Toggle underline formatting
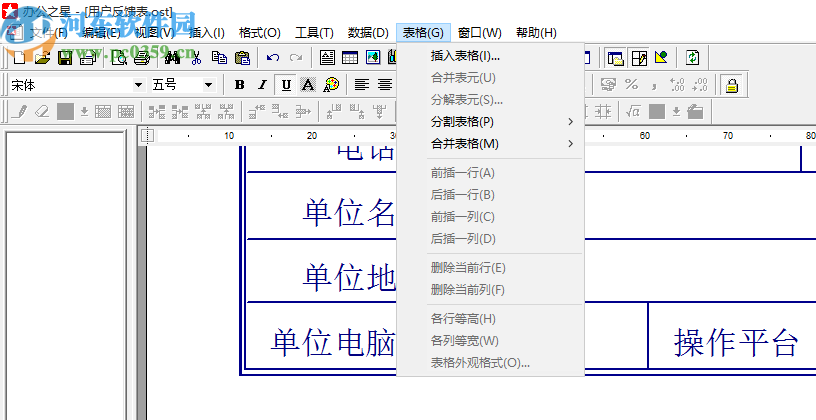Viewport: 816px width, 420px height. (x=285, y=85)
